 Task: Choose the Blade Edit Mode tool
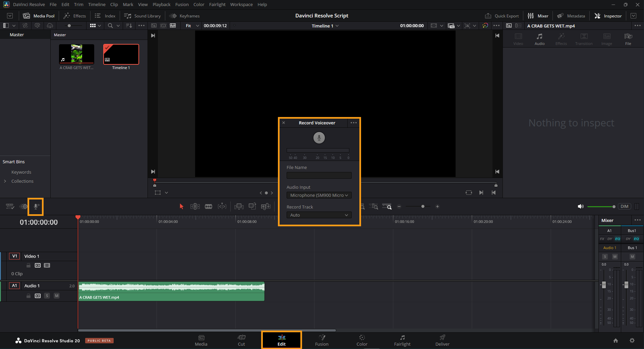pyautogui.click(x=209, y=207)
